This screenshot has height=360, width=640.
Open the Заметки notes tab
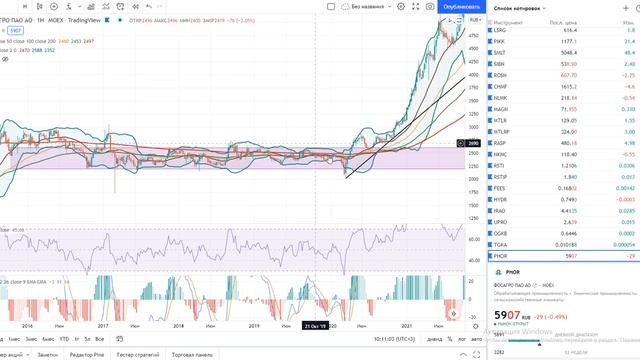click(x=48, y=355)
